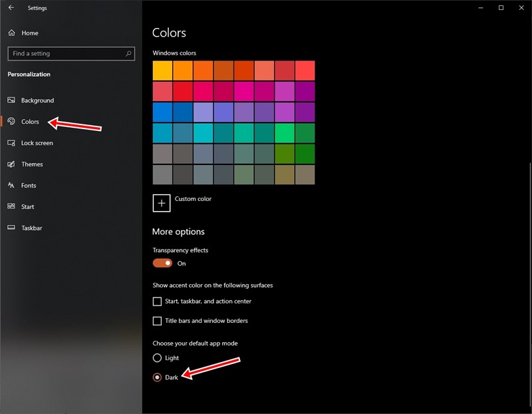Image resolution: width=532 pixels, height=414 pixels.
Task: Focus the Find a setting field
Action: [x=71, y=54]
